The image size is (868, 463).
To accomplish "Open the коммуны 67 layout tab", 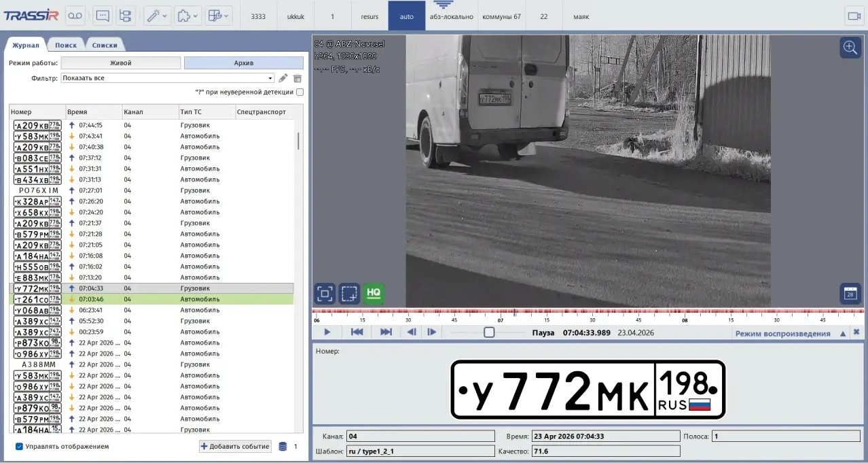I will pyautogui.click(x=501, y=16).
